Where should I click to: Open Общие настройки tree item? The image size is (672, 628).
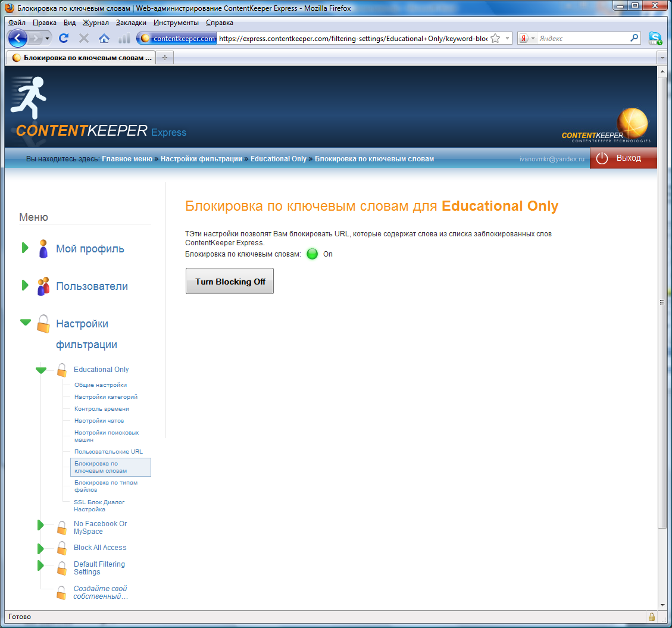[101, 385]
